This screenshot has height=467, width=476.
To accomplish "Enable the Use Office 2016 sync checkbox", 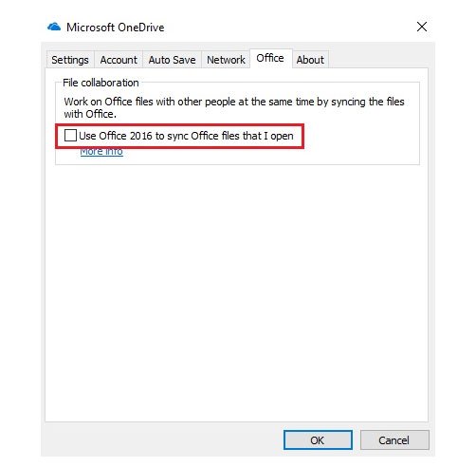I will point(70,136).
